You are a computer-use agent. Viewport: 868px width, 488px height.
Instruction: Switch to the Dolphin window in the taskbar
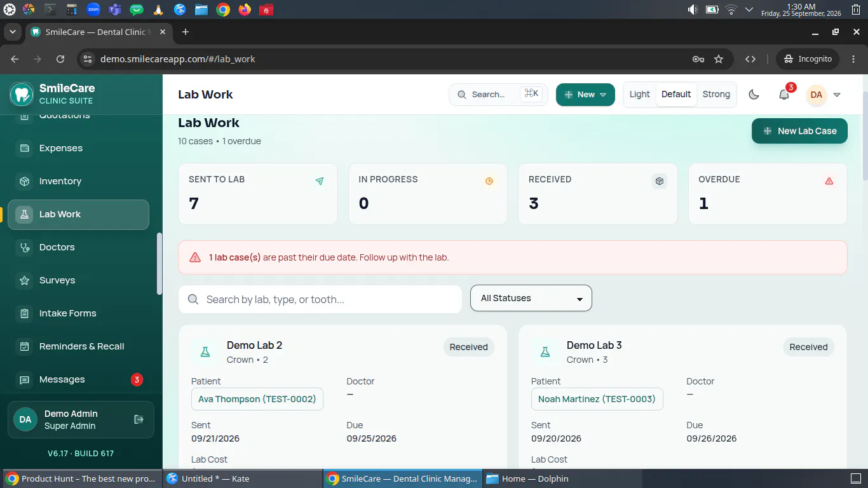tap(562, 478)
